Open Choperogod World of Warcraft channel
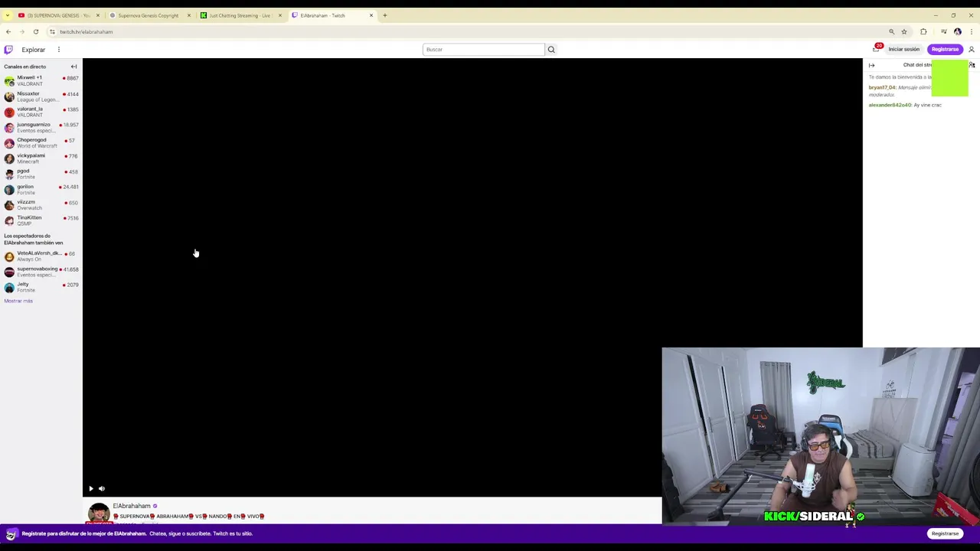 coord(41,142)
